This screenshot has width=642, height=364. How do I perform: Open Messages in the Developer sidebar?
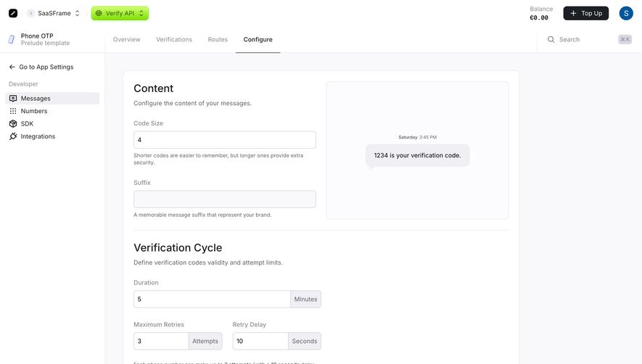pos(52,99)
